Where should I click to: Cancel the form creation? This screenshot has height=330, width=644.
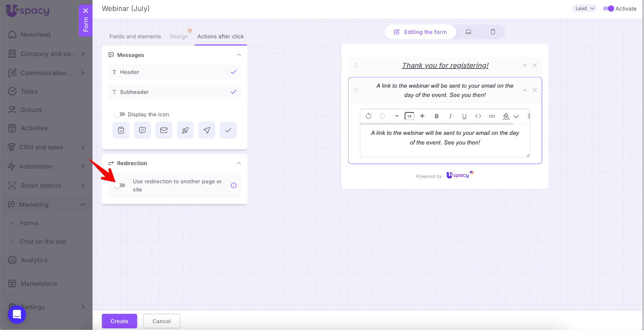point(161,321)
